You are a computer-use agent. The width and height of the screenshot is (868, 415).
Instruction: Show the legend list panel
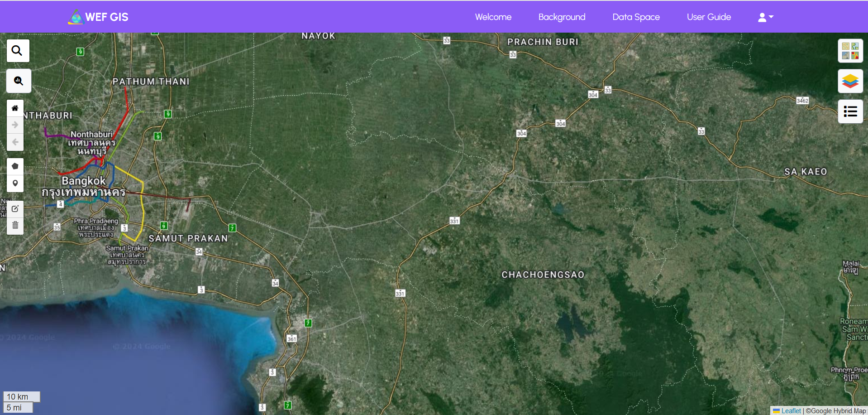[x=850, y=111]
